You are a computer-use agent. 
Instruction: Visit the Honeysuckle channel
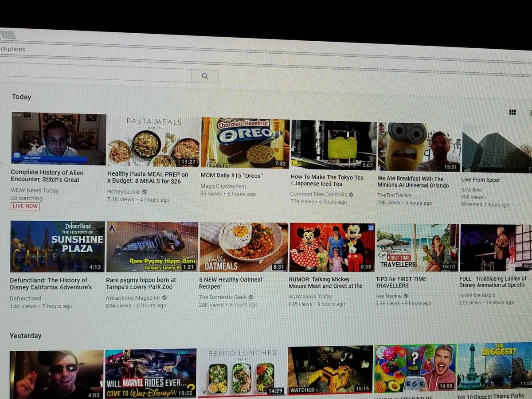tap(124, 192)
